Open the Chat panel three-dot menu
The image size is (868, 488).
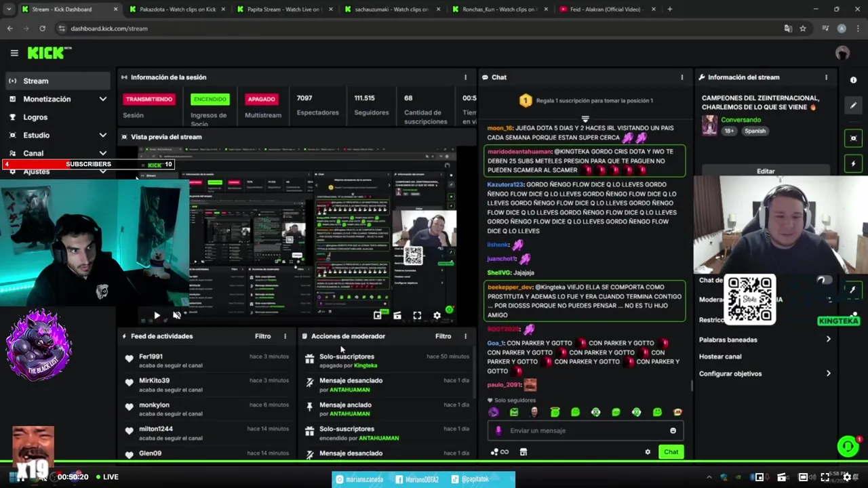coord(682,77)
